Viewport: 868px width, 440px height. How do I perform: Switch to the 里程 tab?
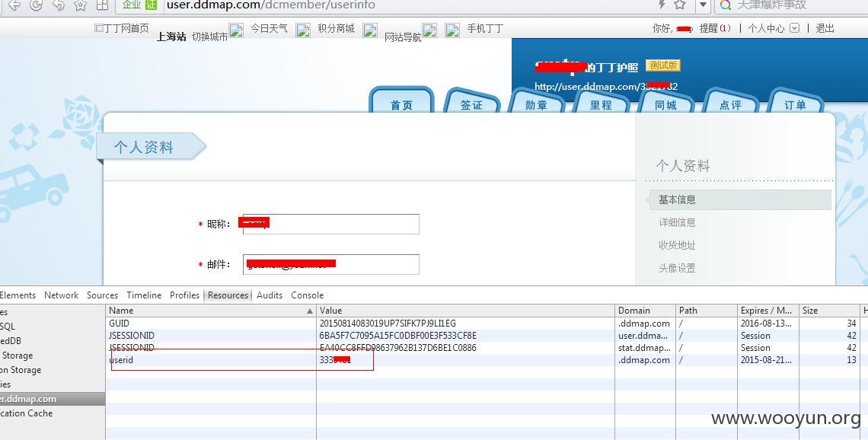click(x=602, y=102)
